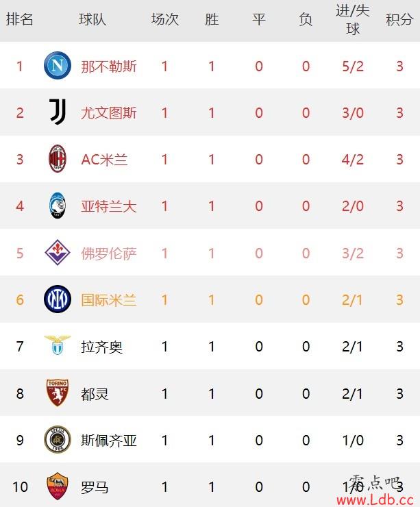420x507 pixels.
Task: Select the 拉齐奥 team name
Action: click(102, 347)
